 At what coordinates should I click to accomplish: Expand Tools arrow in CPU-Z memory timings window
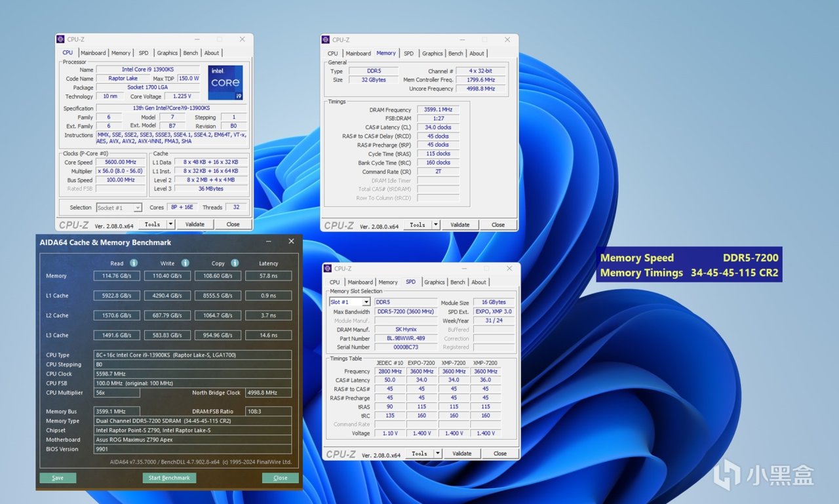pos(435,225)
